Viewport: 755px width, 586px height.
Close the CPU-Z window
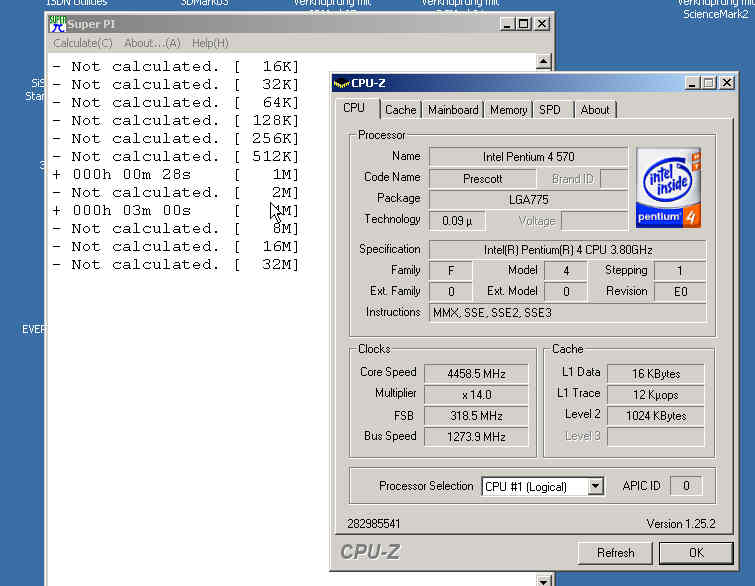pos(727,83)
